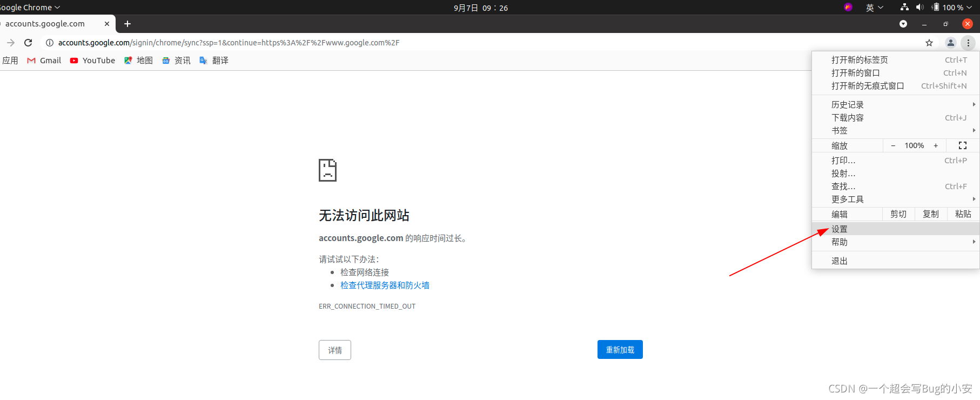The width and height of the screenshot is (980, 400).
Task: Enter fullscreen via zoom row icon
Action: [x=963, y=145]
